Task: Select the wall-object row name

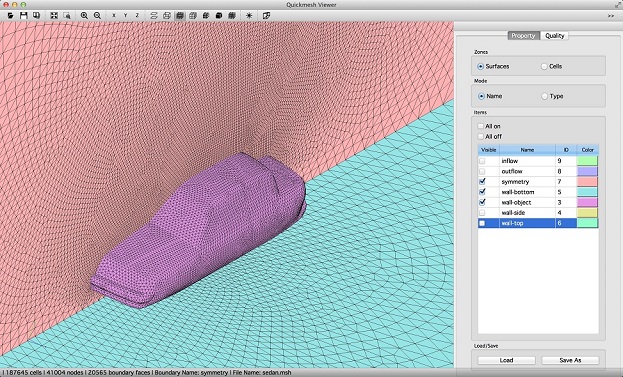Action: [x=516, y=202]
